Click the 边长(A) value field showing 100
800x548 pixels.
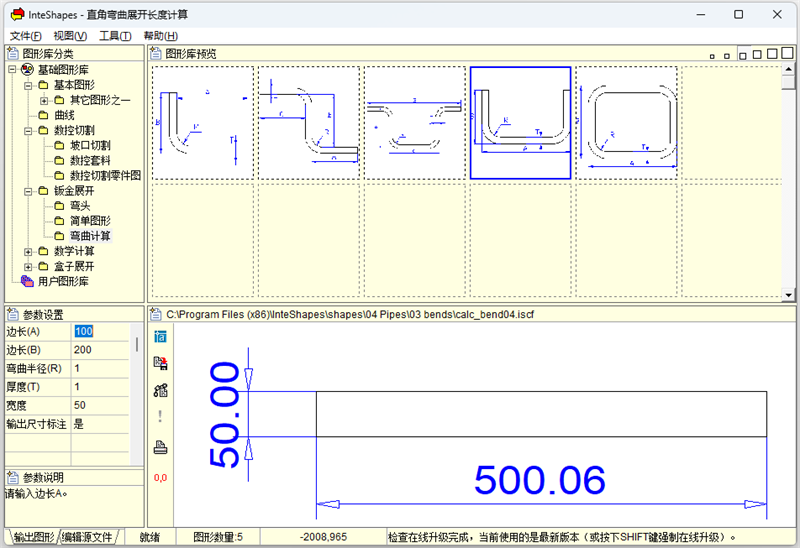(x=100, y=332)
